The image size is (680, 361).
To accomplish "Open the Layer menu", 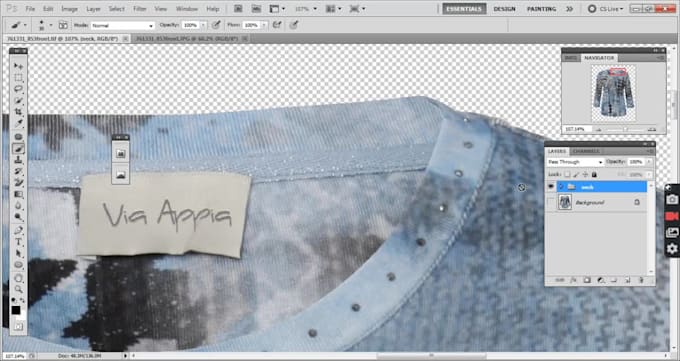I will [x=93, y=9].
